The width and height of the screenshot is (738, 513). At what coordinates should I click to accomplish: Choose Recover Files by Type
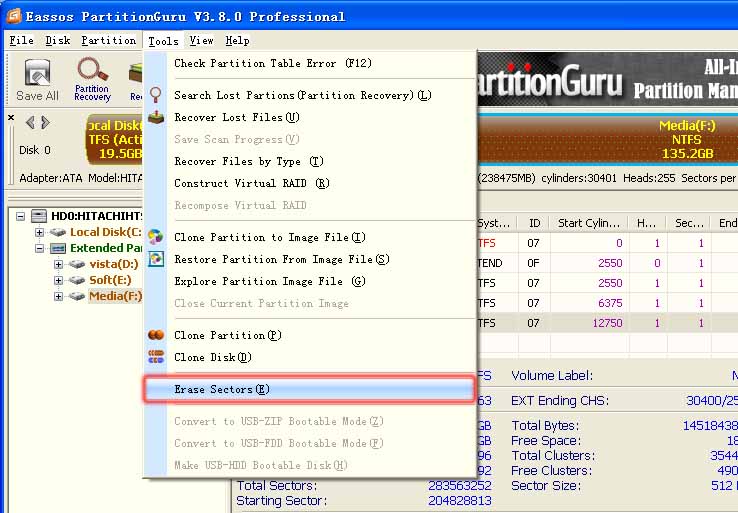pyautogui.click(x=310, y=161)
